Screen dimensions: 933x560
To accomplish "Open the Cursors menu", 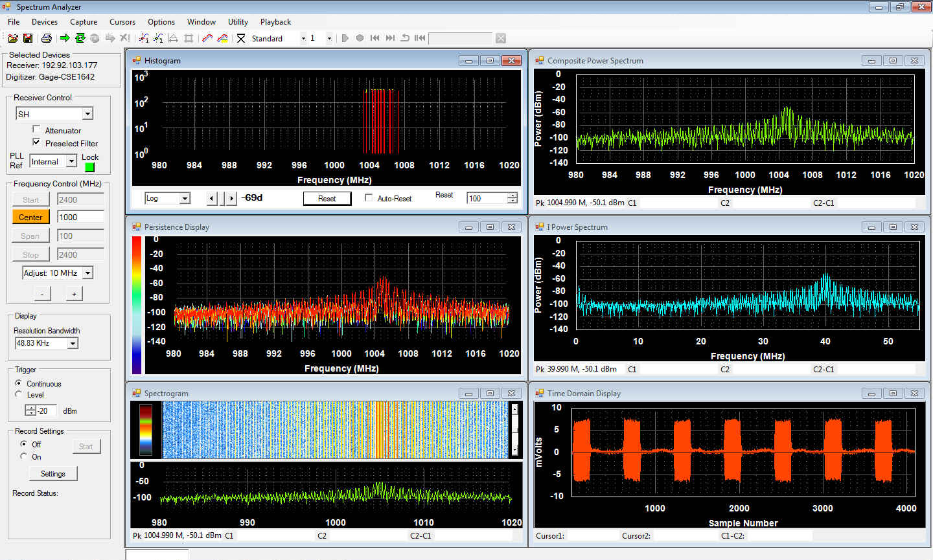I will coord(122,21).
